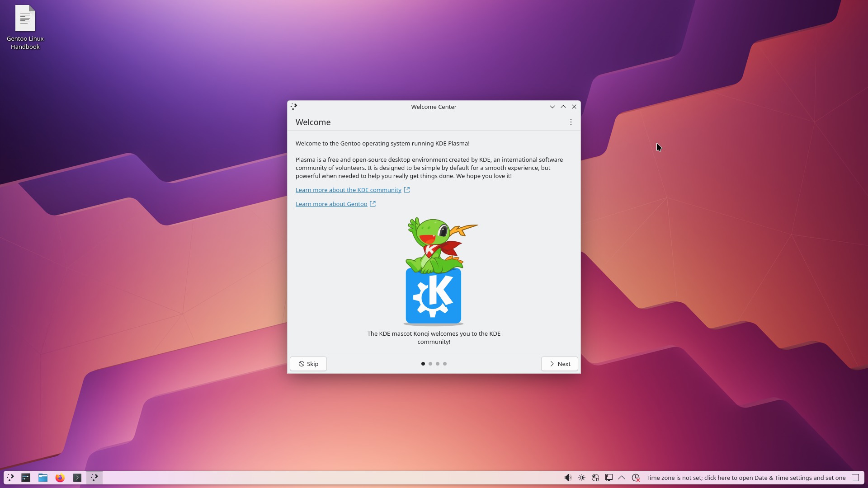Open the Welcome Center kebab menu
This screenshot has width=868, height=488.
point(571,122)
